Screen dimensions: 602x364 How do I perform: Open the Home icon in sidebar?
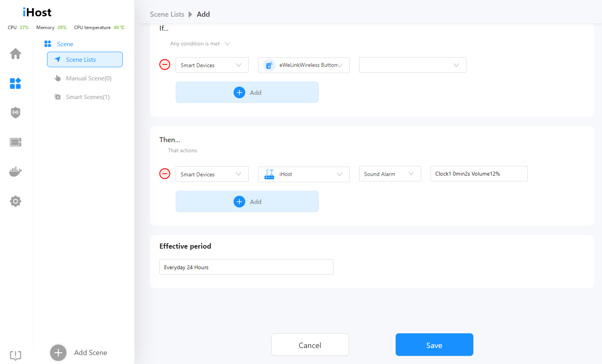(x=16, y=54)
